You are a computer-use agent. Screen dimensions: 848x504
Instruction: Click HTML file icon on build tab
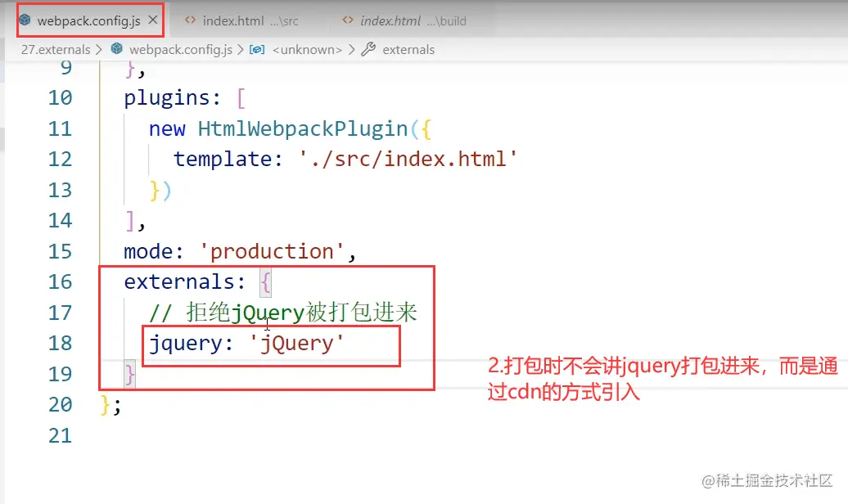(348, 20)
